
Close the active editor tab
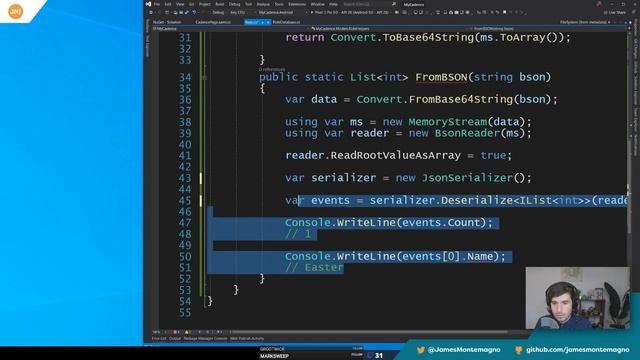point(268,22)
